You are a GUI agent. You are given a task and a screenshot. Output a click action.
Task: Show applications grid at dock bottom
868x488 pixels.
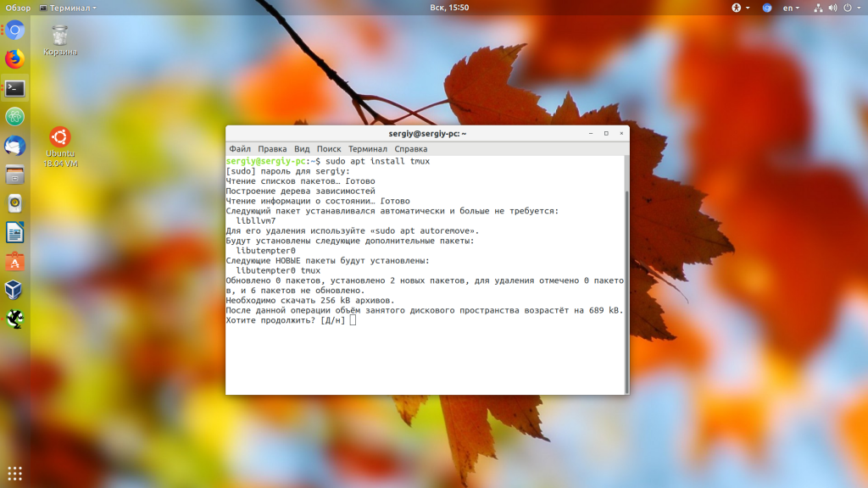pyautogui.click(x=15, y=474)
